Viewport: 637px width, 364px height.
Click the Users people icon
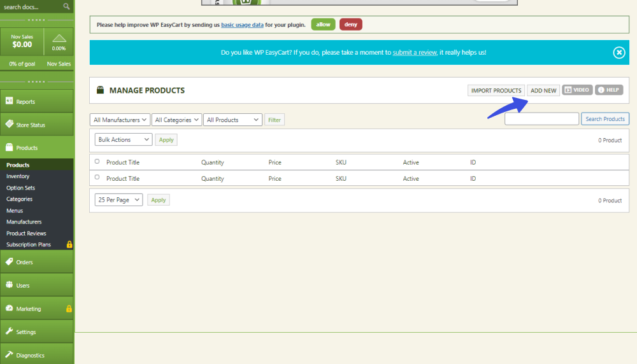[x=10, y=284]
